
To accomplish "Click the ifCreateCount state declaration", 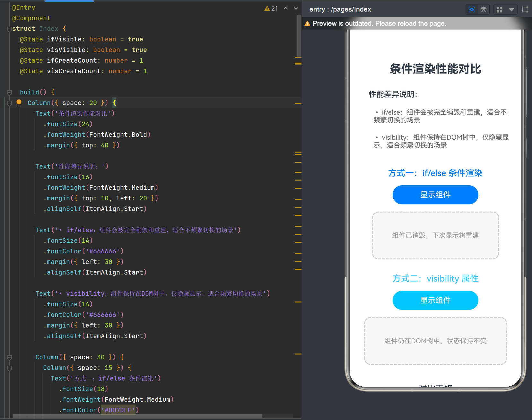I will click(x=82, y=60).
